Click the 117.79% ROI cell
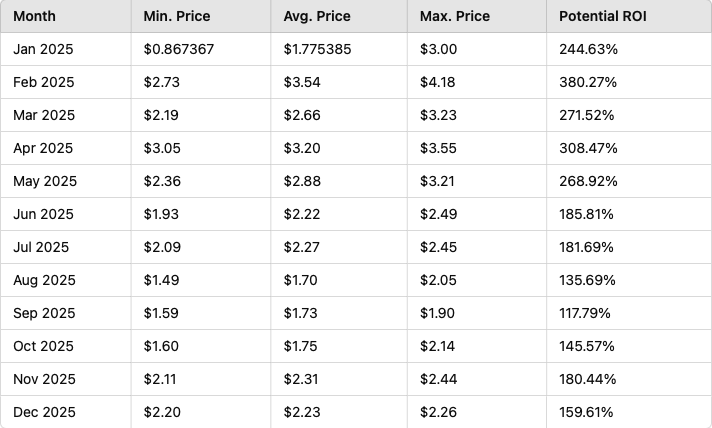712x428 pixels. (x=586, y=313)
